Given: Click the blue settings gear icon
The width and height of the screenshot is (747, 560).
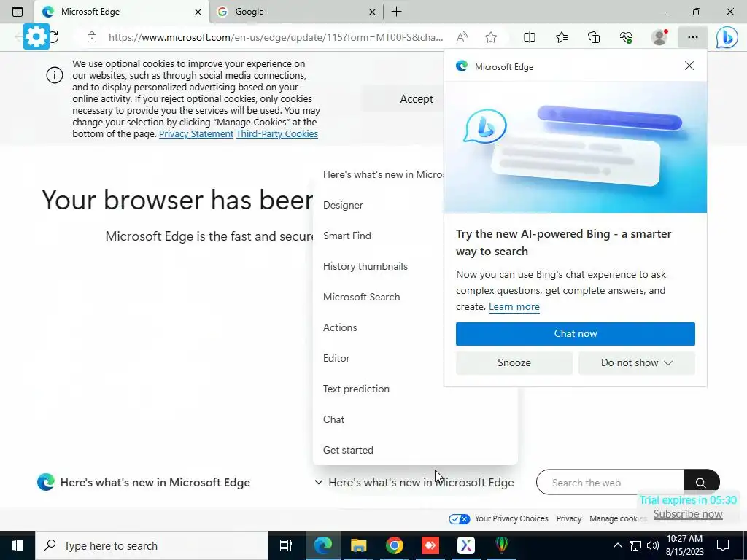Looking at the screenshot, I should [x=36, y=36].
